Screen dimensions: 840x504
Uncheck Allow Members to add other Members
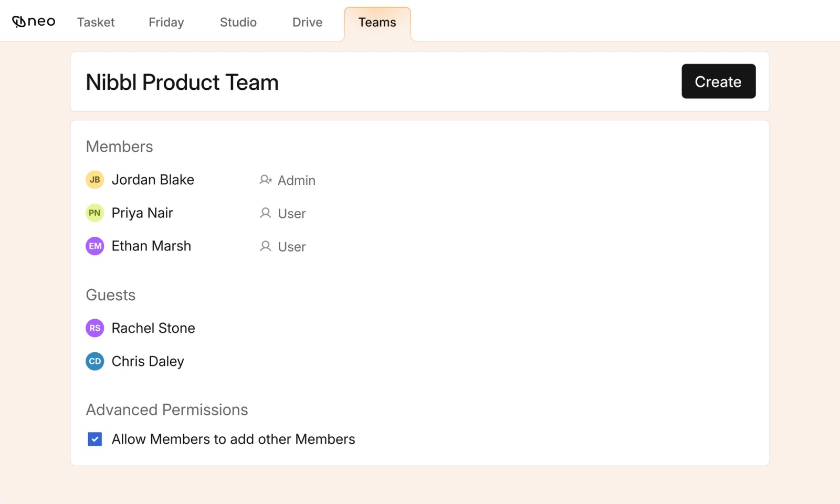pos(95,439)
